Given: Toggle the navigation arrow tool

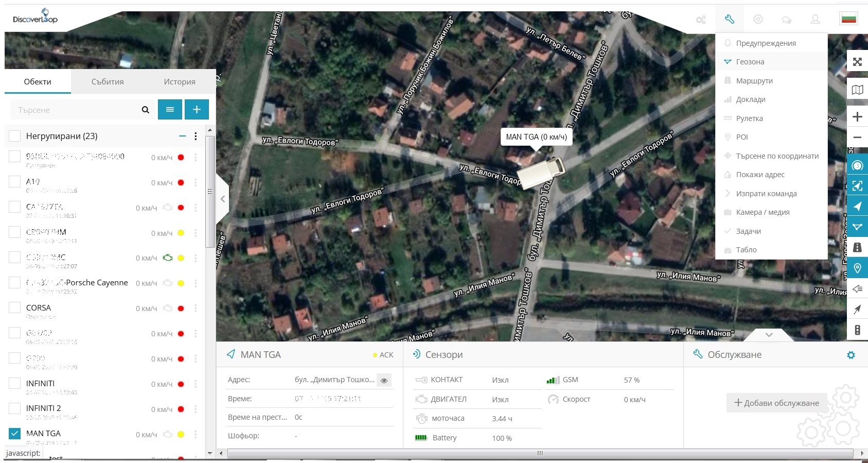Looking at the screenshot, I should [857, 207].
